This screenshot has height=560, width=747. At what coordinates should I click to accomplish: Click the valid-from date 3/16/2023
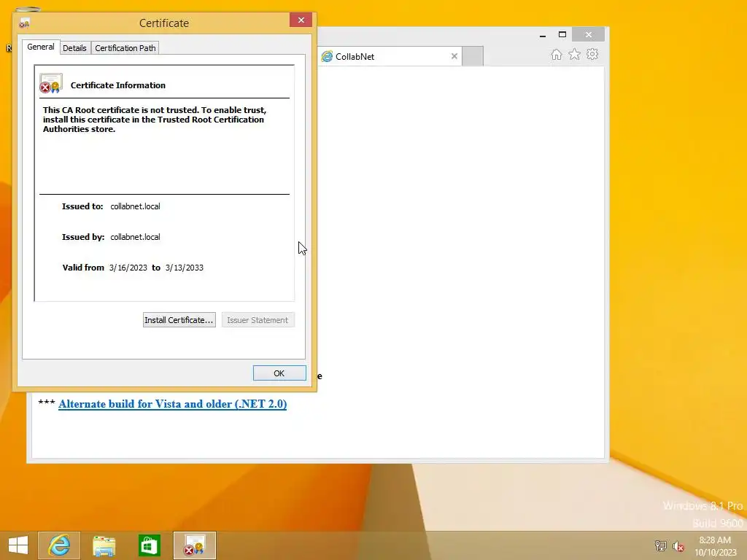point(128,268)
